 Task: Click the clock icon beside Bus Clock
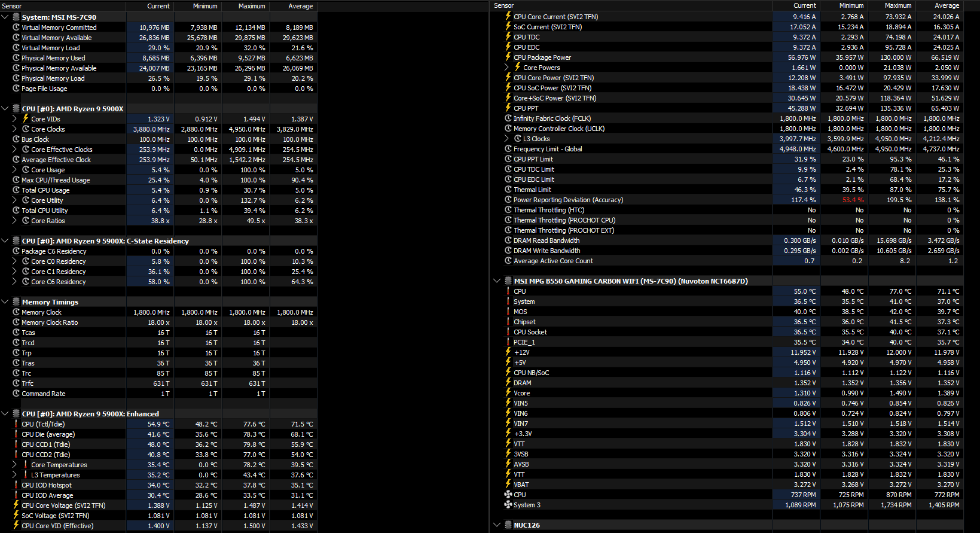[16, 139]
